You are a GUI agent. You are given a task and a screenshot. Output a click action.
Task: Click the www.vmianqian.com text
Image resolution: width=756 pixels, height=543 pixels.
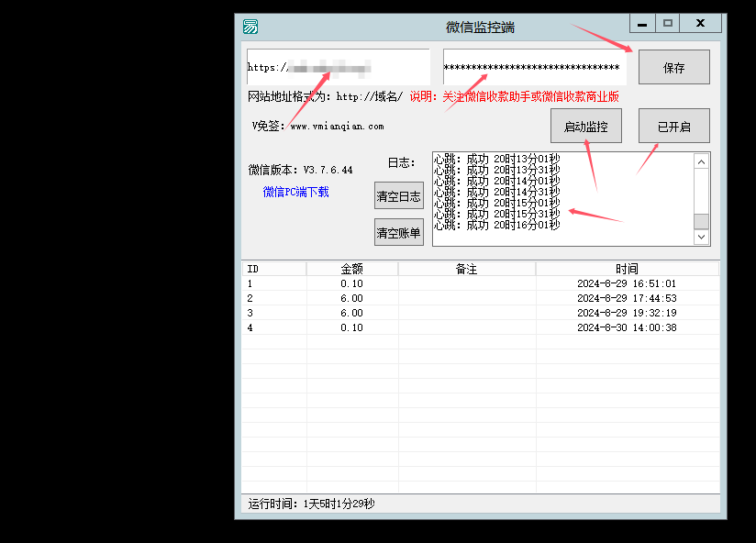pyautogui.click(x=337, y=127)
